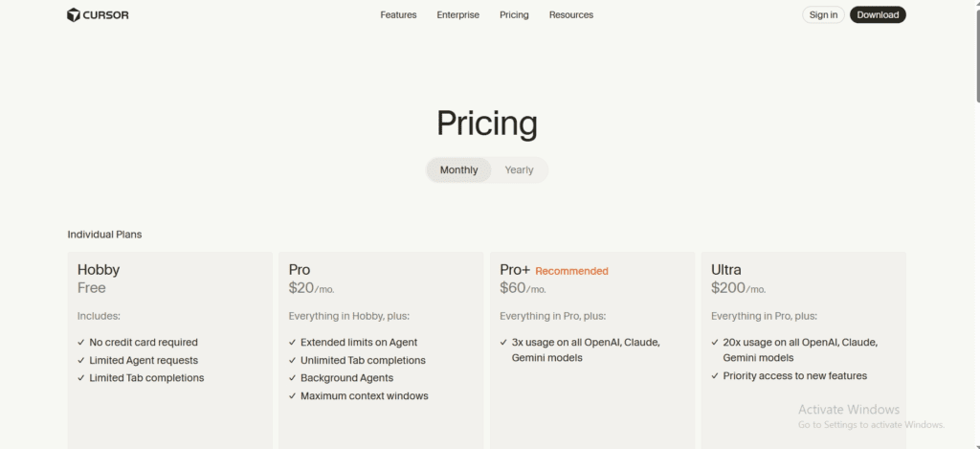Click the Pro+ Recommended label
This screenshot has height=449, width=980.
[571, 271]
